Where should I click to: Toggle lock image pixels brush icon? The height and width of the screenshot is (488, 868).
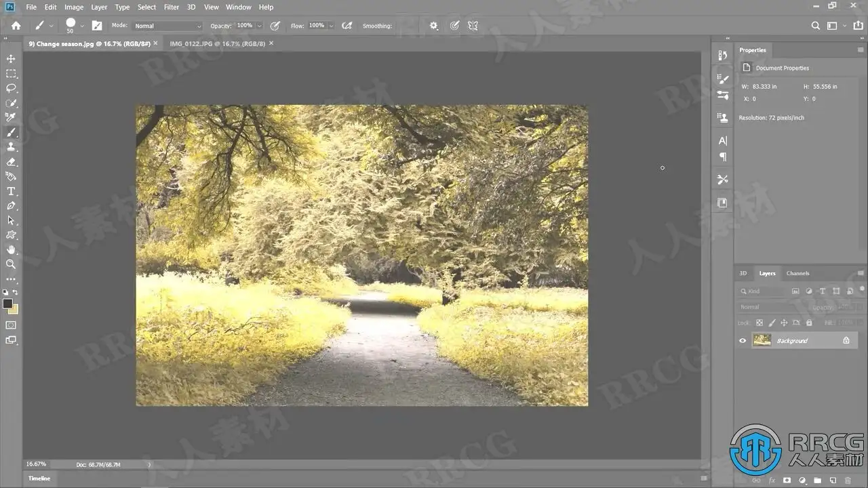click(x=772, y=323)
